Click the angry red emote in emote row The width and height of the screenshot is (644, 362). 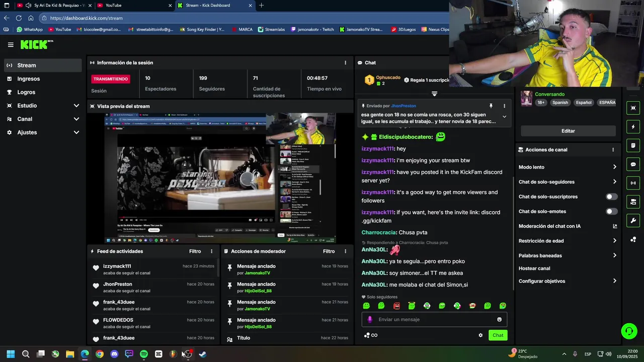click(x=396, y=306)
